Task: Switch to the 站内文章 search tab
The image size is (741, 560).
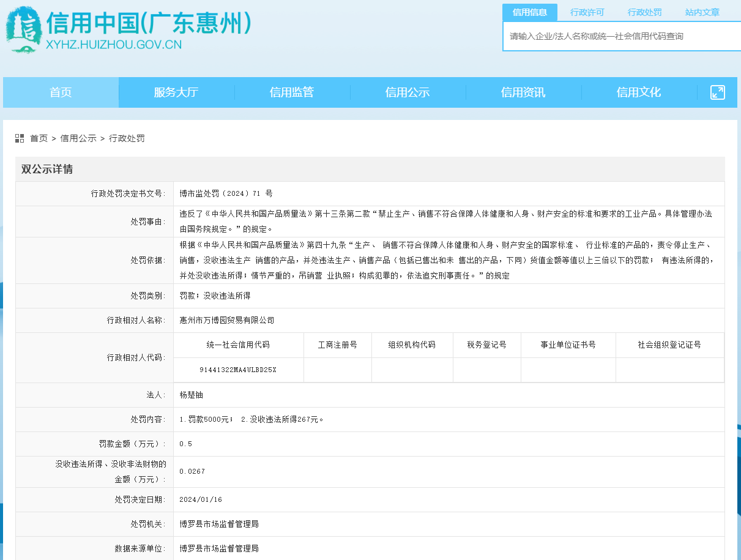Action: [702, 12]
